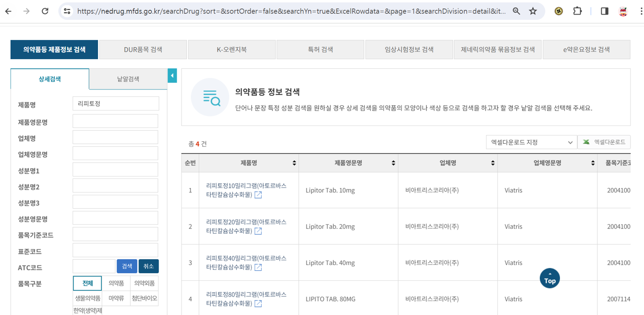This screenshot has height=315, width=644.
Task: Sort table by 제품영문명 column arrows
Action: (393, 163)
